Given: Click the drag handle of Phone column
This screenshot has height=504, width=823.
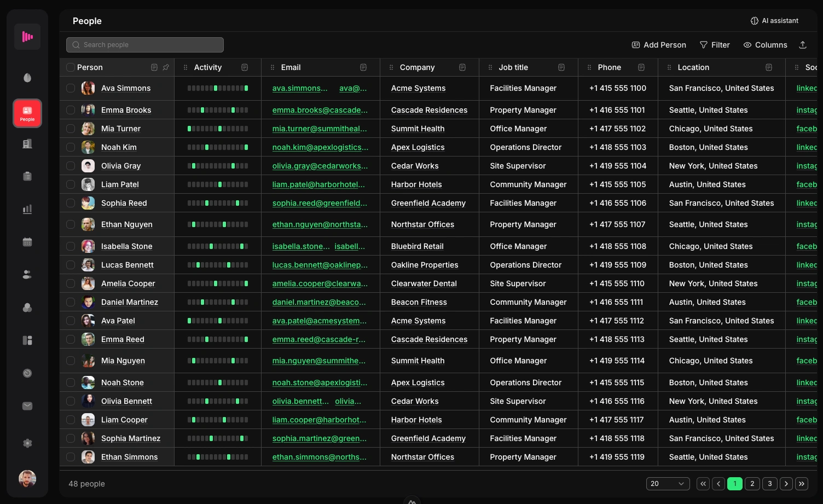Looking at the screenshot, I should [589, 67].
